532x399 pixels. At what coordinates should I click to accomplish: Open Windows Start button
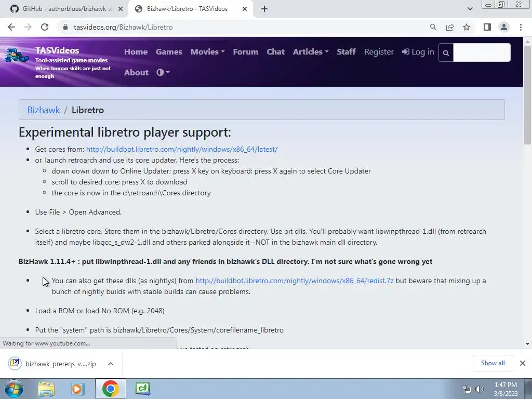14,389
